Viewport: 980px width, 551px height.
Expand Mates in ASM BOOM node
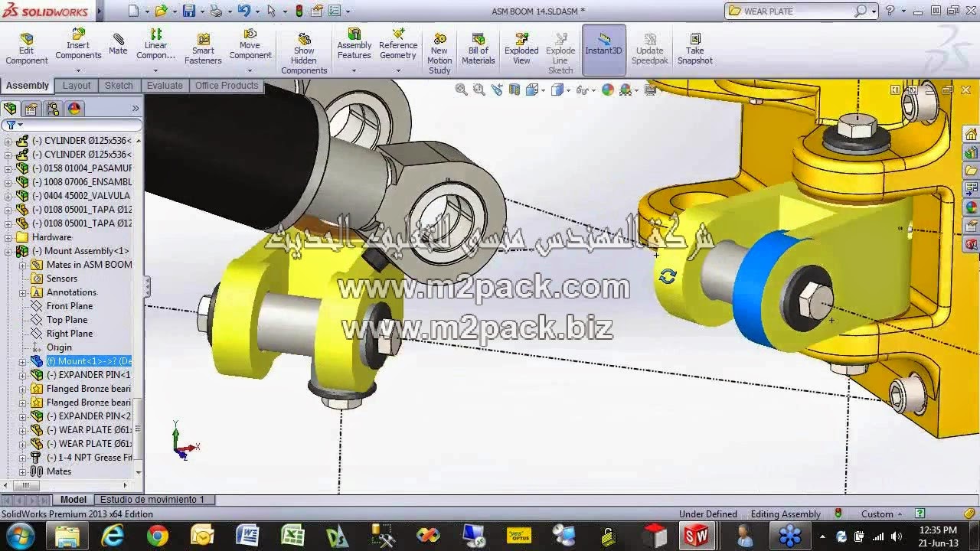pos(22,265)
